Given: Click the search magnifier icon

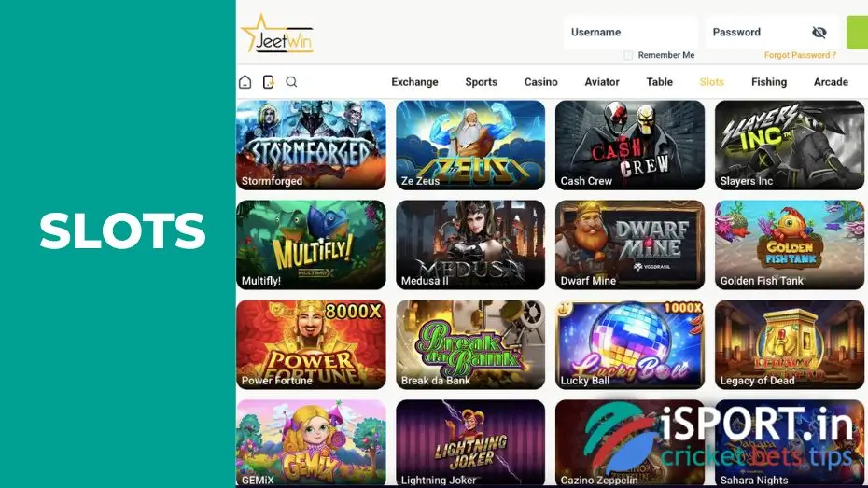Looking at the screenshot, I should pos(291,82).
